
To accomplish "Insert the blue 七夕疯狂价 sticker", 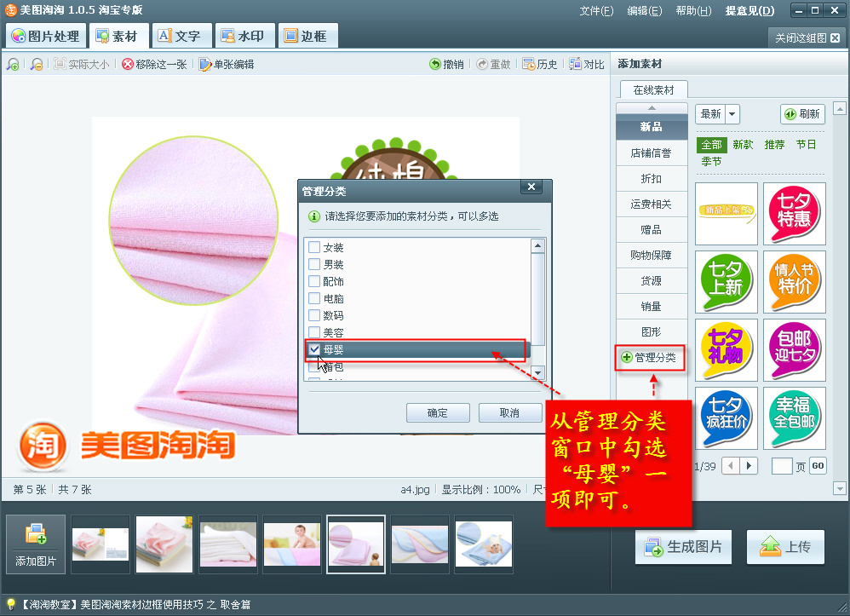I will [727, 418].
